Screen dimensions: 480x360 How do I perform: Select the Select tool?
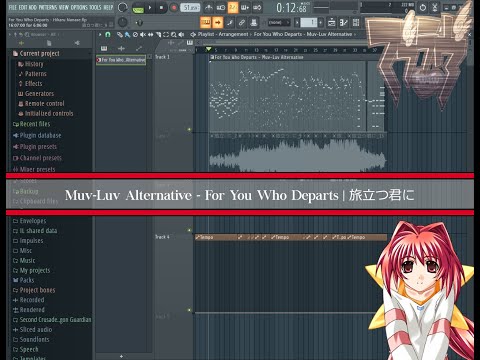pyautogui.click(x=166, y=34)
